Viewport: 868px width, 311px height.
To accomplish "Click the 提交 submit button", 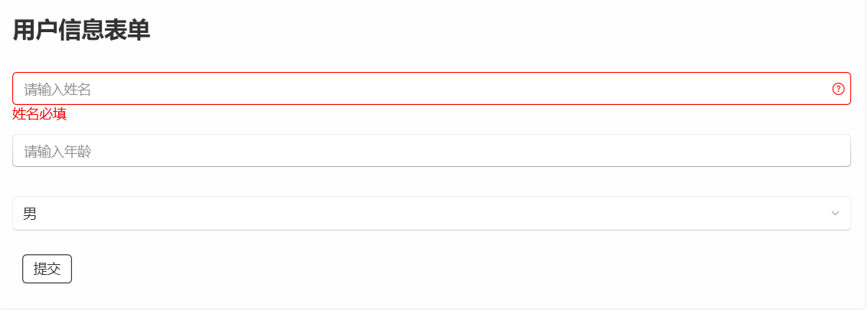I will 47,269.
